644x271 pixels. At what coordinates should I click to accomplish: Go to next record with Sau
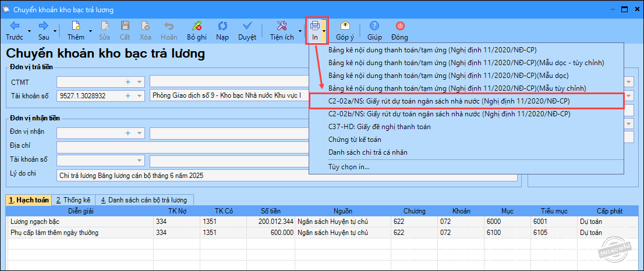(44, 31)
